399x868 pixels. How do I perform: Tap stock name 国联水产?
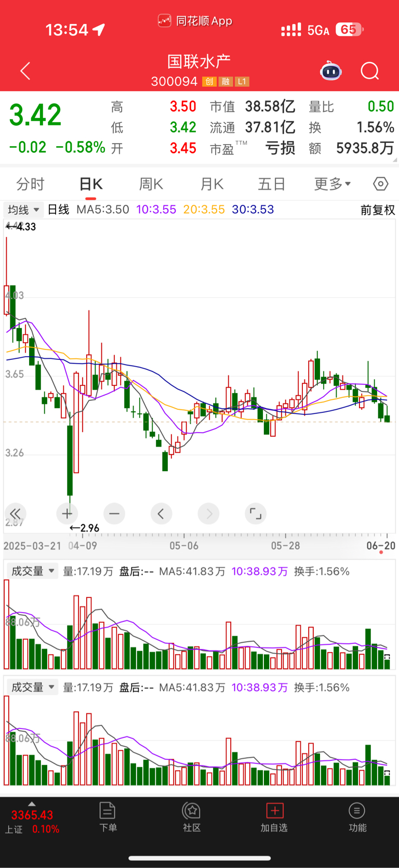[x=199, y=62]
